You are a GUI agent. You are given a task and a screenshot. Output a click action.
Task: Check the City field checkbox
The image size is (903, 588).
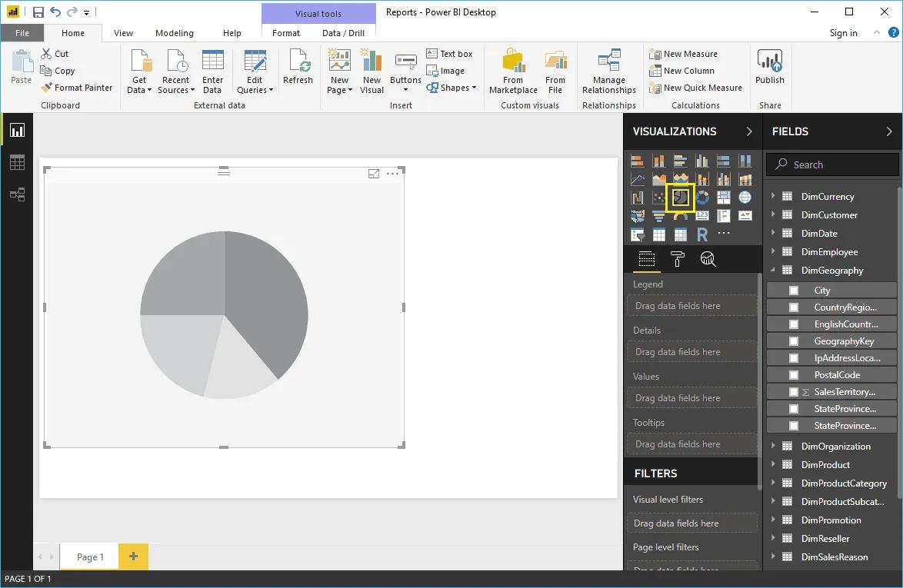tap(795, 290)
